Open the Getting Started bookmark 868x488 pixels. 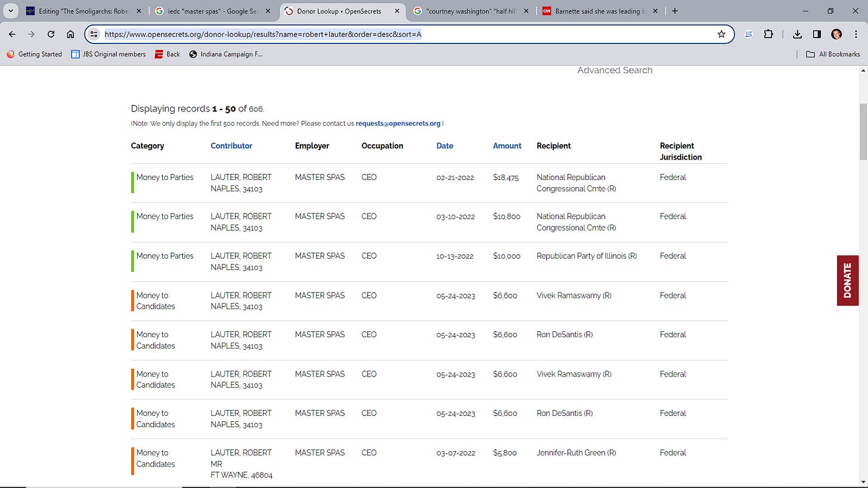tap(35, 54)
